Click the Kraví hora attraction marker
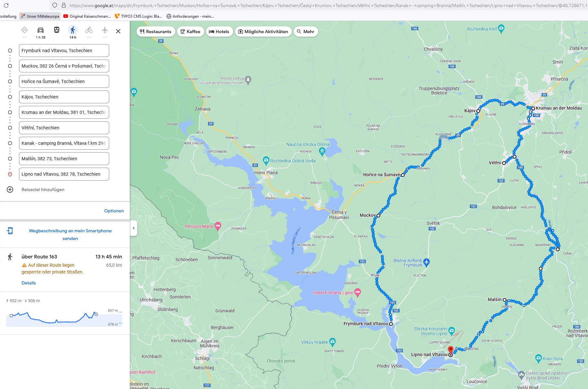 (x=538, y=358)
